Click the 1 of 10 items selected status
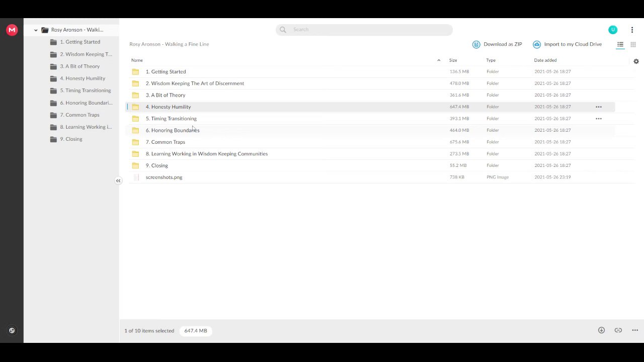The image size is (644, 362). (x=149, y=331)
